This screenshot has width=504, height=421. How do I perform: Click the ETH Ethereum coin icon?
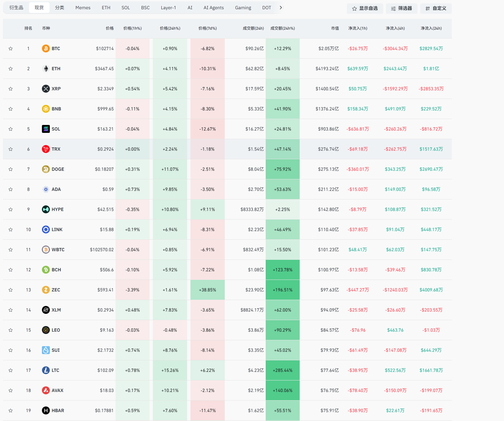click(x=46, y=69)
